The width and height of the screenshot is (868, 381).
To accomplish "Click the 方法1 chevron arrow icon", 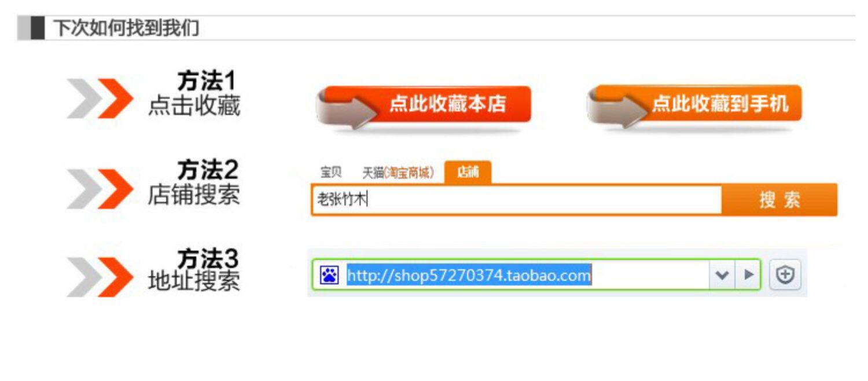I will [x=100, y=98].
